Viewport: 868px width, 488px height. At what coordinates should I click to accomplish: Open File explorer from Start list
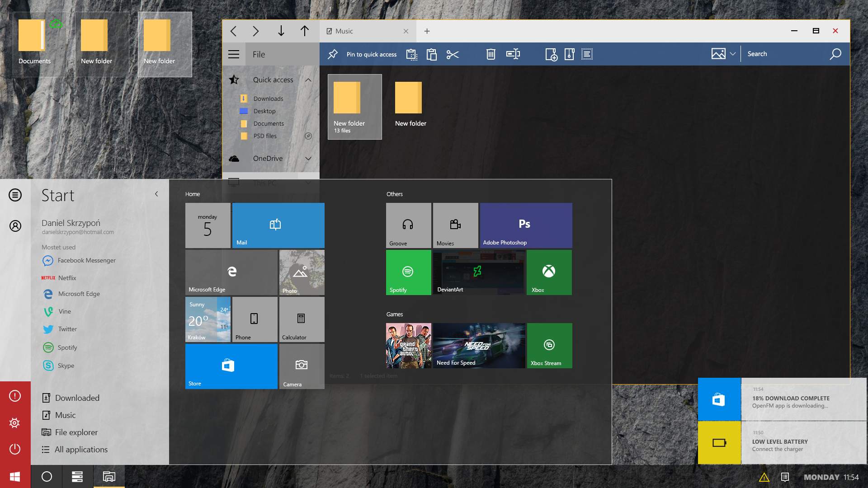coord(70,432)
